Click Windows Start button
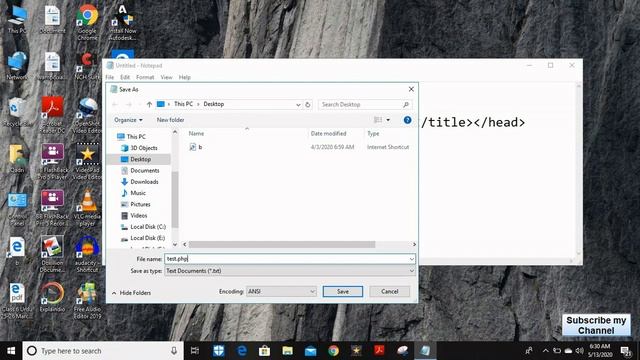 11,351
